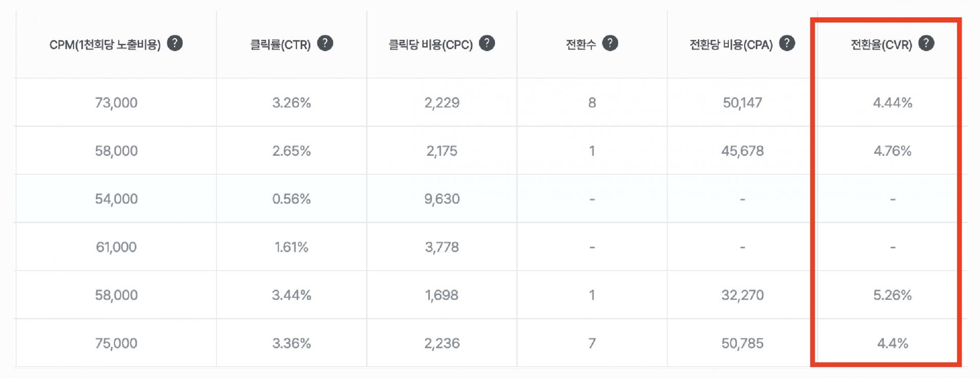This screenshot has height=378, width=980.
Task: Click question mark beside 클릭당 비용(CPC)
Action: click(486, 43)
